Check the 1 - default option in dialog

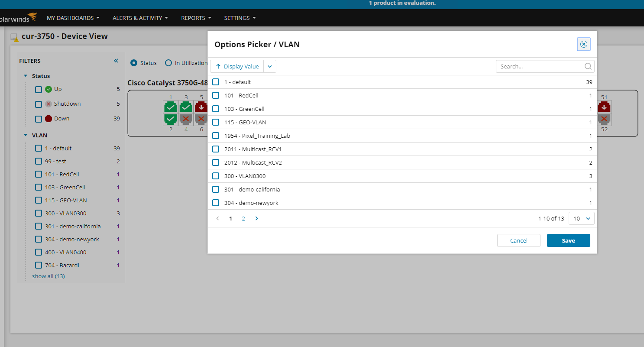(x=216, y=82)
